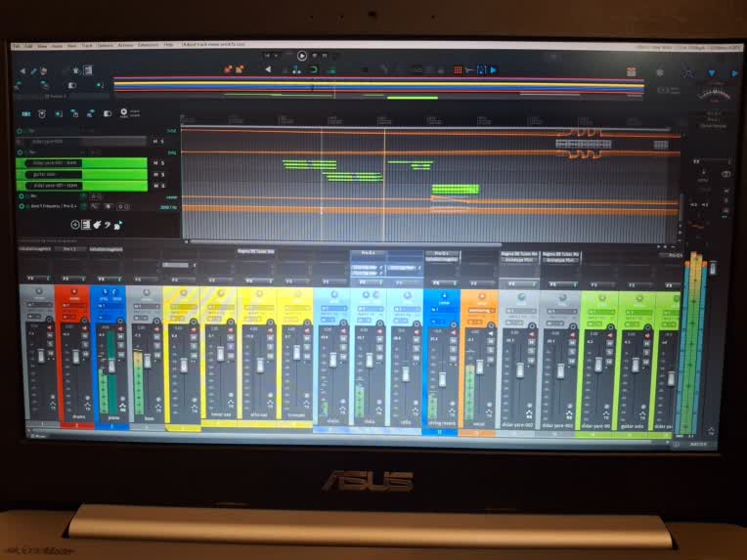This screenshot has height=560, width=747.
Task: Click the half-filled toggle icon in second toolbar row
Action: (108, 113)
